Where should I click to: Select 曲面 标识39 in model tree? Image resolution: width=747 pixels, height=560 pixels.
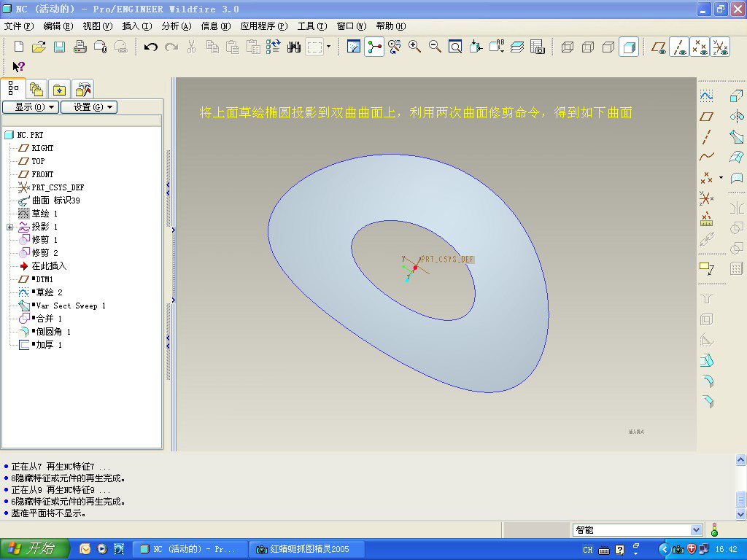pos(55,201)
